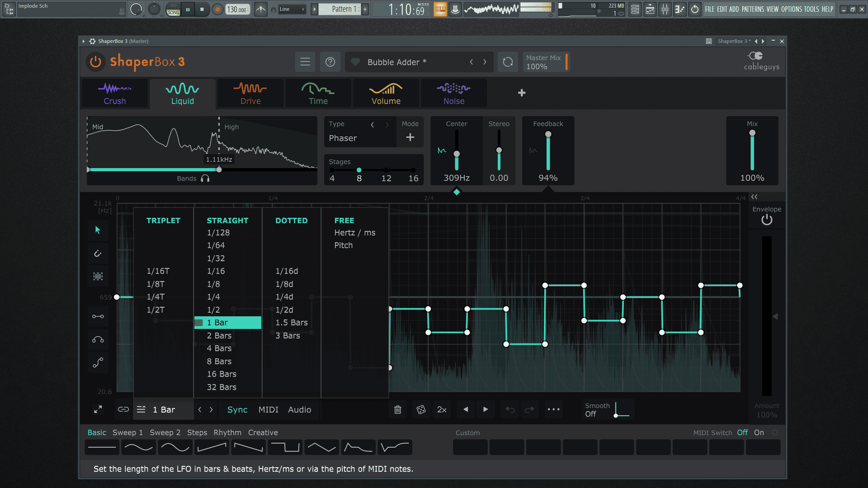Select the Time shaper tab
Screen dimensions: 868x488
coord(318,94)
